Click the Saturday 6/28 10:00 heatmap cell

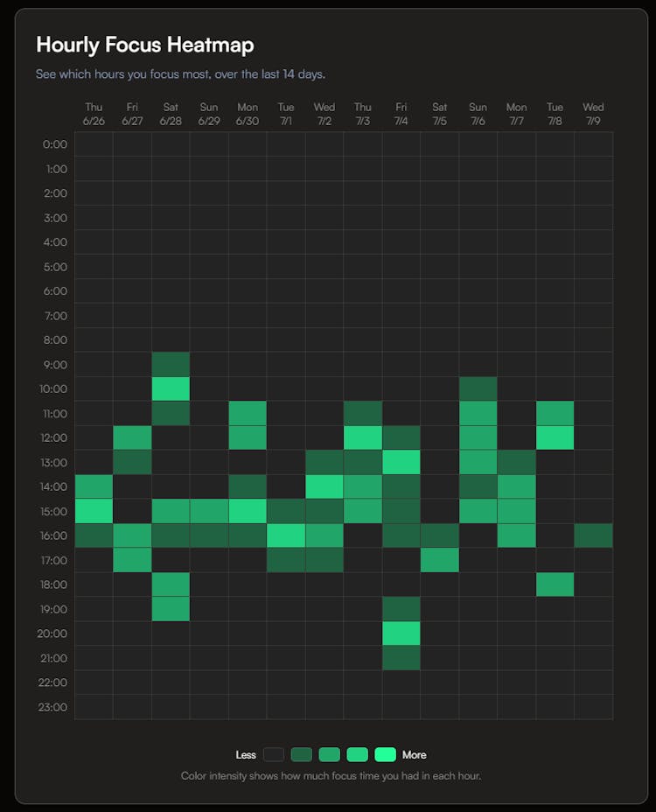point(171,388)
